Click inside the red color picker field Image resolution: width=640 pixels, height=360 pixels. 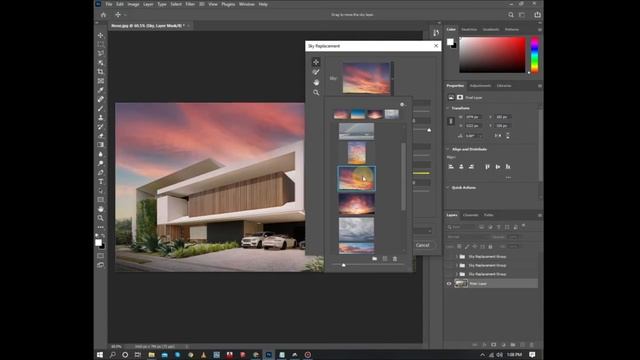[x=492, y=55]
